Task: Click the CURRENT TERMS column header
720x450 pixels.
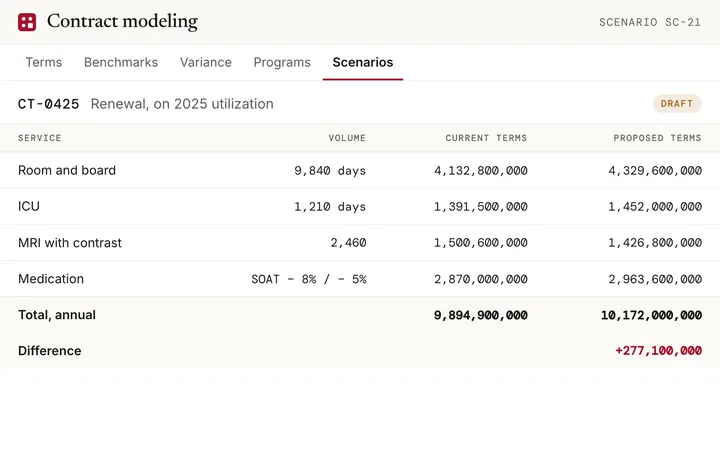Action: point(486,138)
